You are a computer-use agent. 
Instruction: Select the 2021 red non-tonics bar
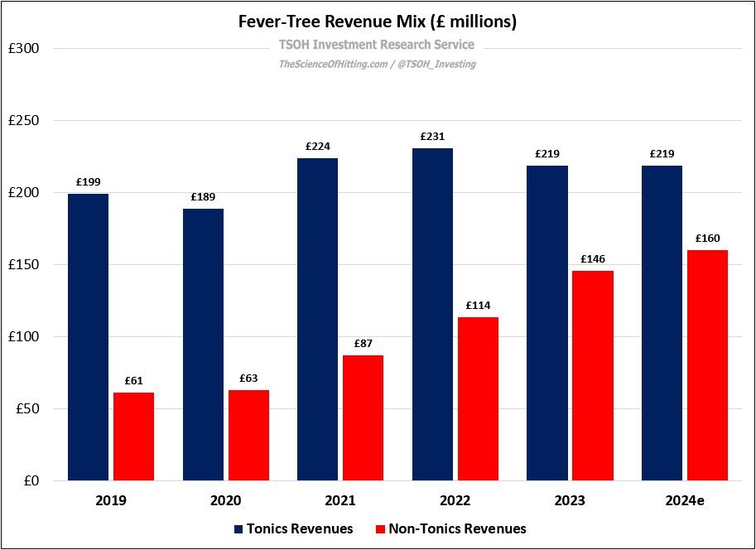click(x=364, y=417)
